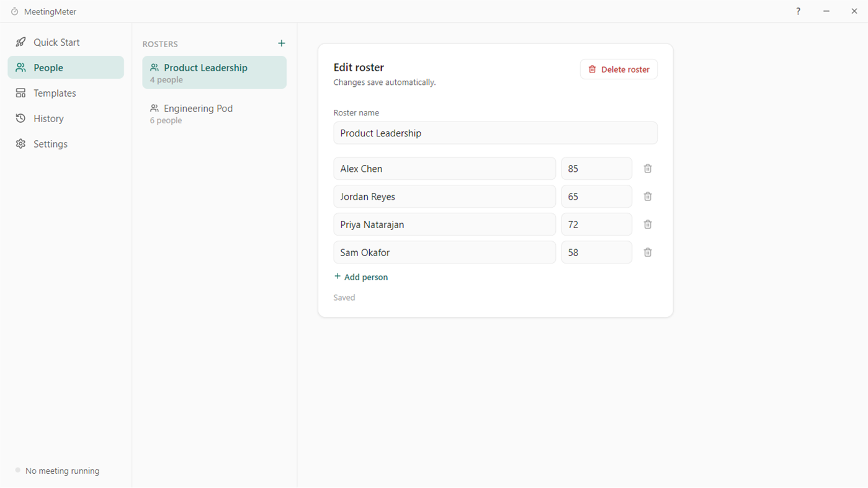Minimize the MeetingMeter window
Image resolution: width=868 pixels, height=488 pixels.
pyautogui.click(x=826, y=11)
